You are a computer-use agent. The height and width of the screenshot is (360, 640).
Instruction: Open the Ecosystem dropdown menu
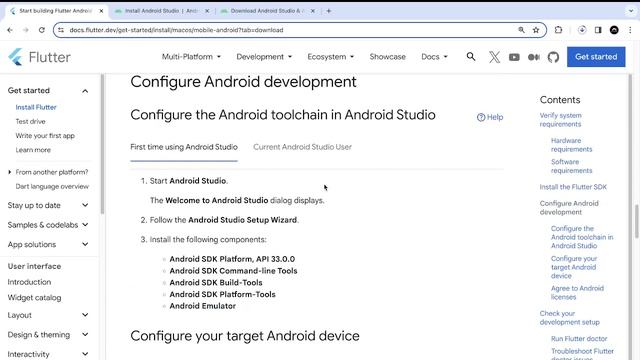pyautogui.click(x=331, y=57)
